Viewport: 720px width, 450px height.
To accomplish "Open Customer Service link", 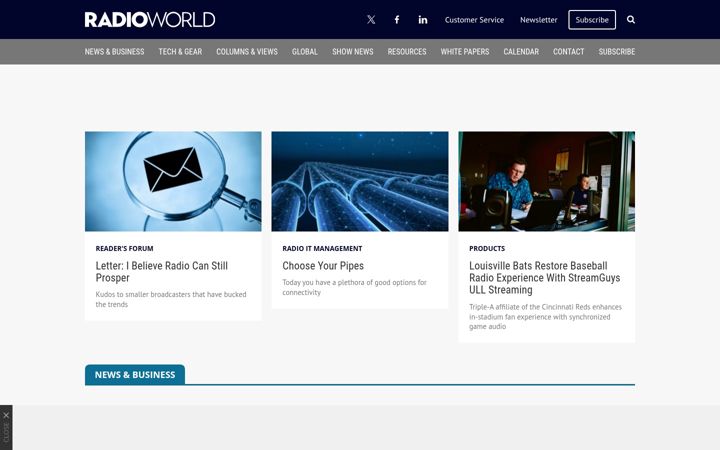I will pyautogui.click(x=474, y=20).
